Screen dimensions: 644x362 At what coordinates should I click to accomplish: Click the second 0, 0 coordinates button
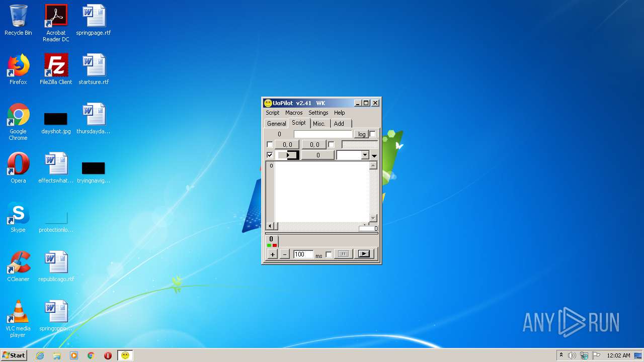[314, 145]
